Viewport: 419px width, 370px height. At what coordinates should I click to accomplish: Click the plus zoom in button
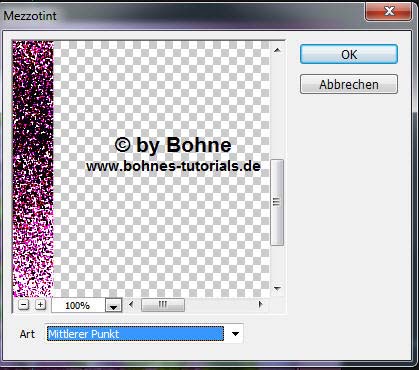click(40, 305)
